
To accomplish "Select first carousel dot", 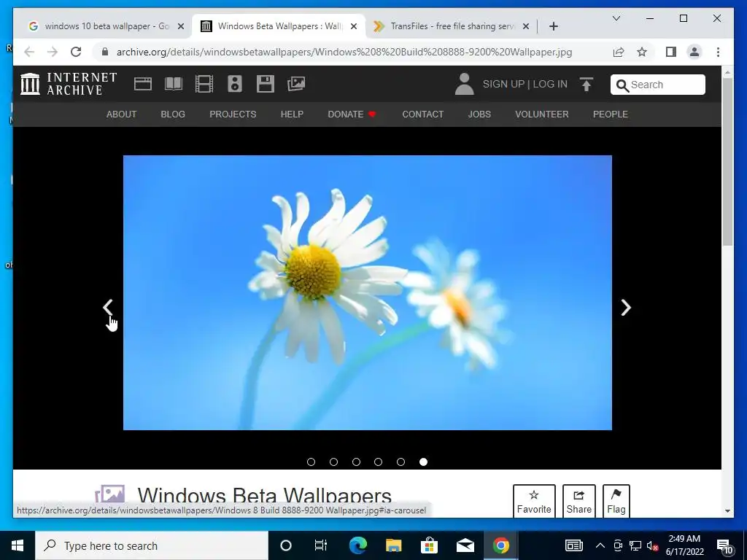I will tap(311, 462).
